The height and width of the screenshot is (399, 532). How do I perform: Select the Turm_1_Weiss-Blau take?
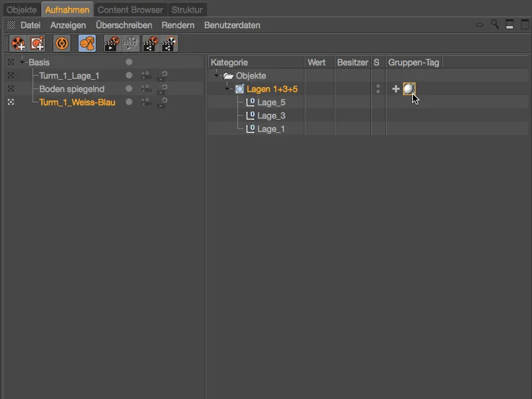[77, 102]
